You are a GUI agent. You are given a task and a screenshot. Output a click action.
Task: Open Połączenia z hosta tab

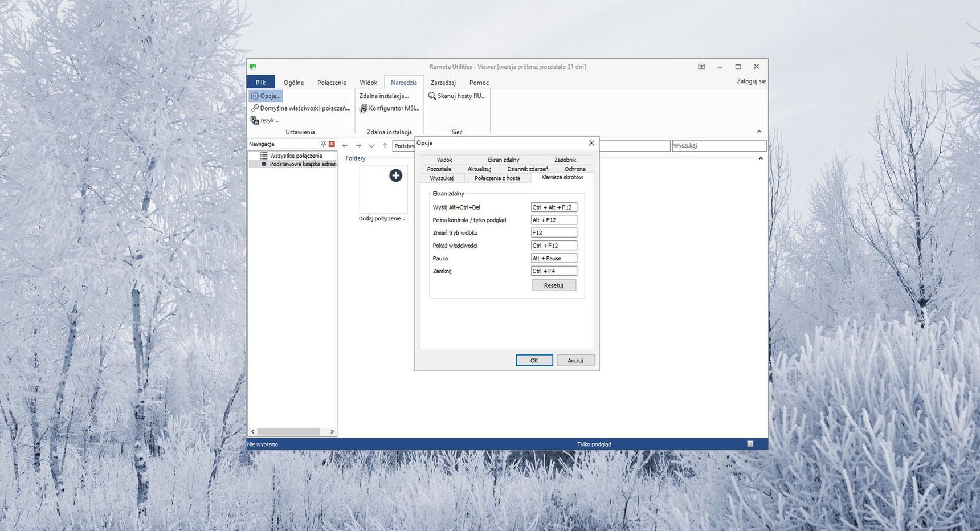tap(497, 178)
